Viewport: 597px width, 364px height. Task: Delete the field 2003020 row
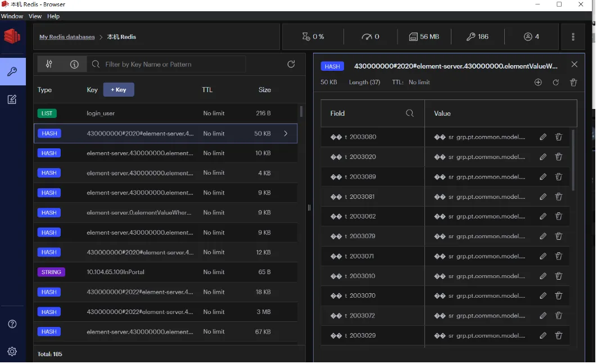coord(559,157)
